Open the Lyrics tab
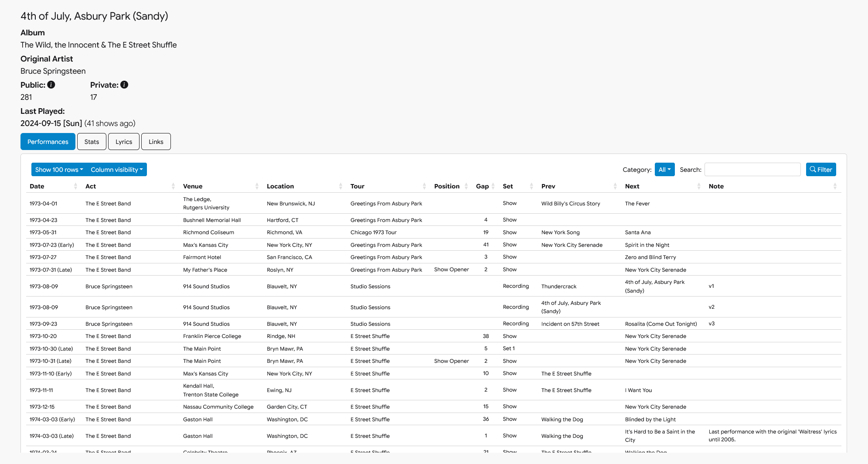 point(124,142)
